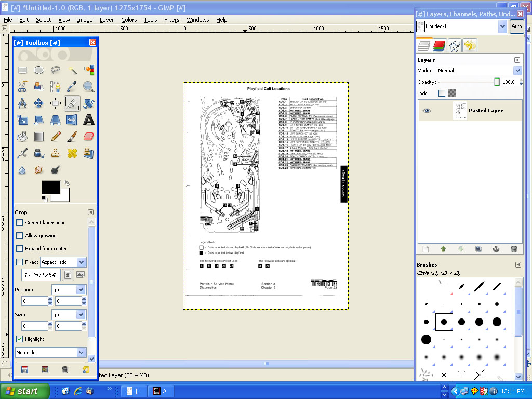Select the Bucket Fill tool
The width and height of the screenshot is (532, 399).
(x=22, y=137)
